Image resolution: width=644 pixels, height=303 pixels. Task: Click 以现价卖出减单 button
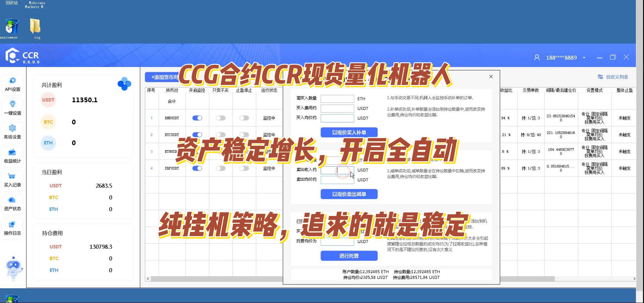[349, 194]
